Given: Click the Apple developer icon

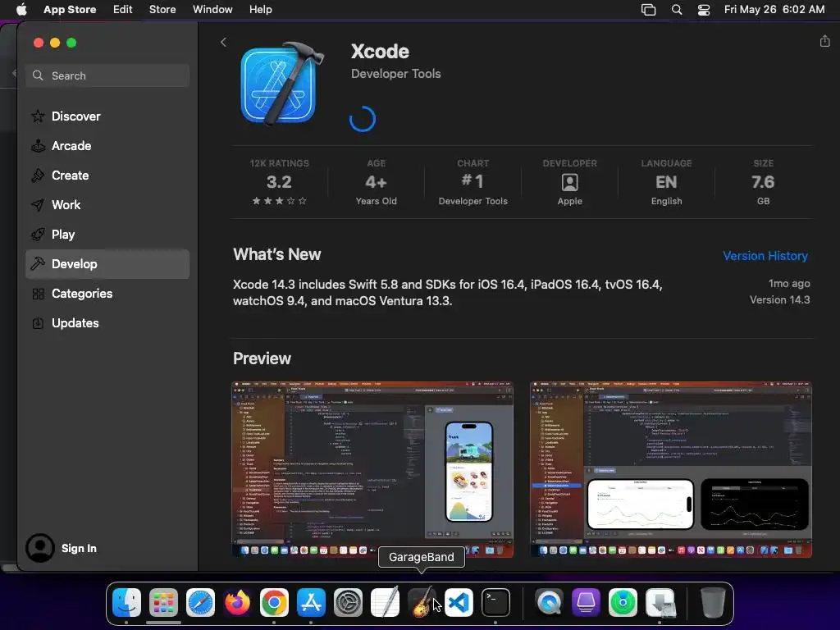Looking at the screenshot, I should click(569, 183).
